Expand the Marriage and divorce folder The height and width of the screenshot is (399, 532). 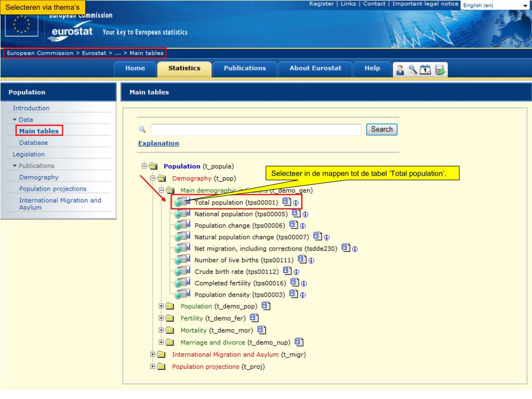161,342
